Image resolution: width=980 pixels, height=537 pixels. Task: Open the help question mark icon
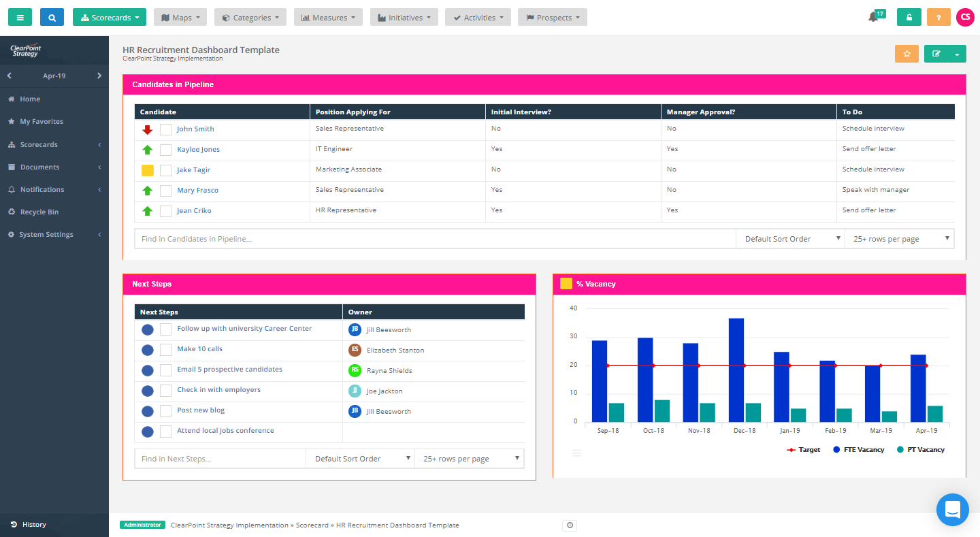[938, 16]
